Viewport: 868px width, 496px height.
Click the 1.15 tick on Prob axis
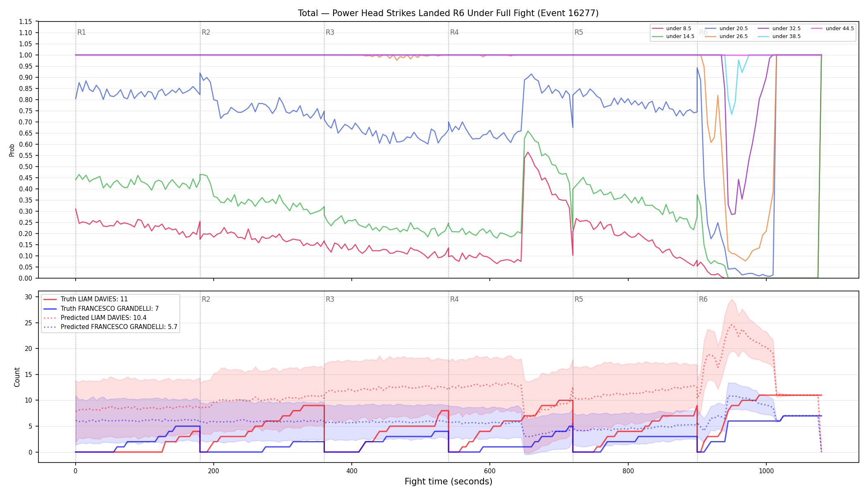(26, 21)
